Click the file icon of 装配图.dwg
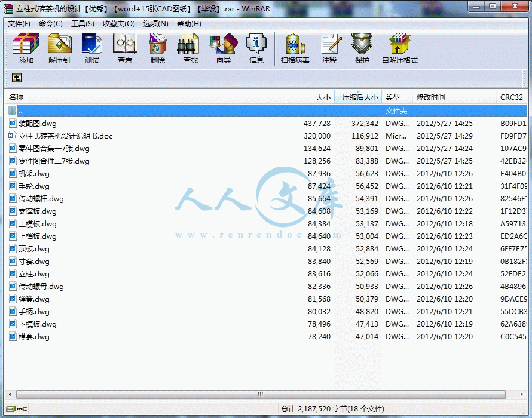 pyautogui.click(x=13, y=123)
